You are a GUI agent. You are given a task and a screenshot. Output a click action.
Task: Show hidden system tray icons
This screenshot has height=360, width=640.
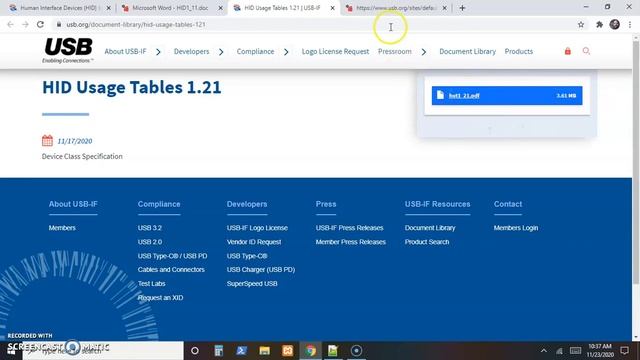pos(544,351)
